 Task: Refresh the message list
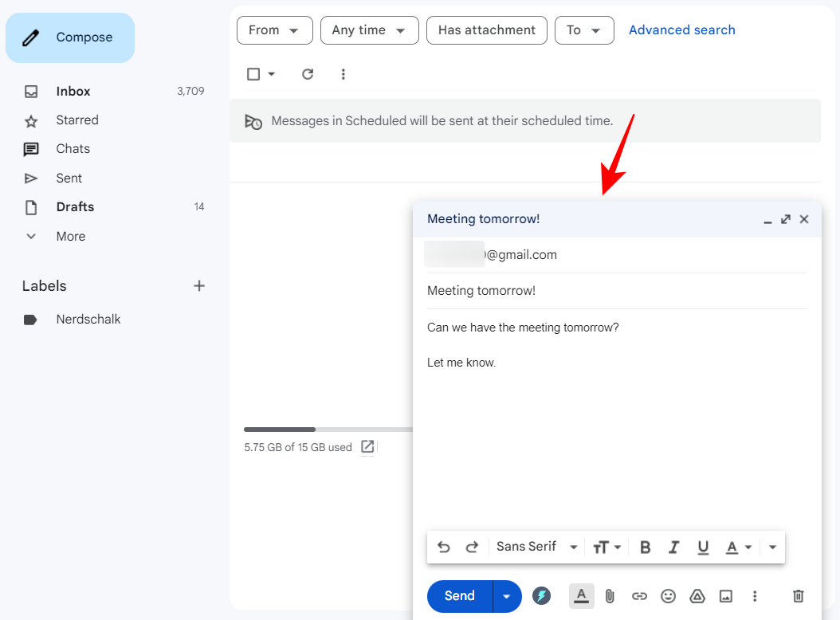[x=308, y=74]
